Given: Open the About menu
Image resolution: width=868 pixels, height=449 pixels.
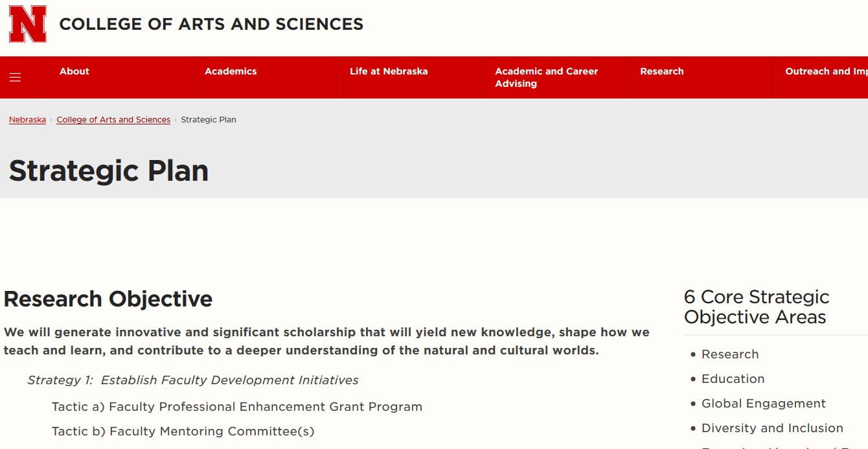Looking at the screenshot, I should pos(74,71).
